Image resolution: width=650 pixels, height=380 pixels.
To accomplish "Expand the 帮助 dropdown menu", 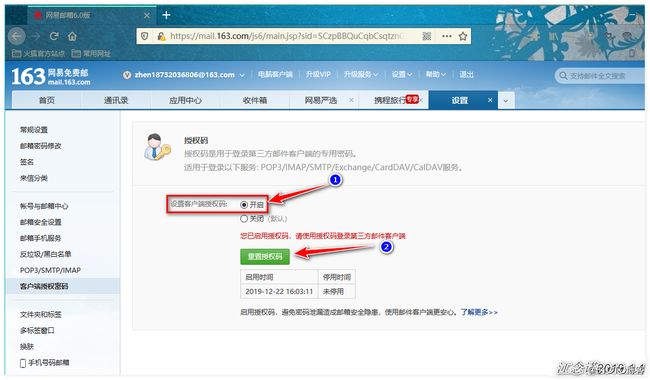I will (x=435, y=75).
